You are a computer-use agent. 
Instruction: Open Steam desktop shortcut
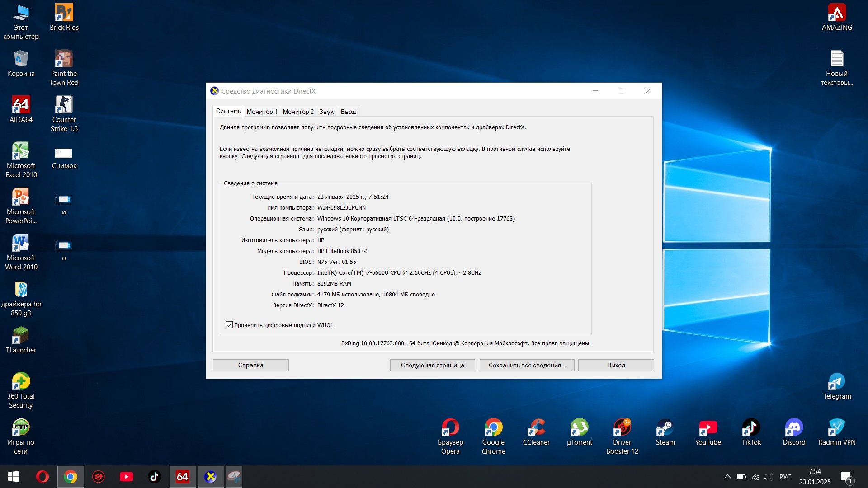click(x=665, y=432)
